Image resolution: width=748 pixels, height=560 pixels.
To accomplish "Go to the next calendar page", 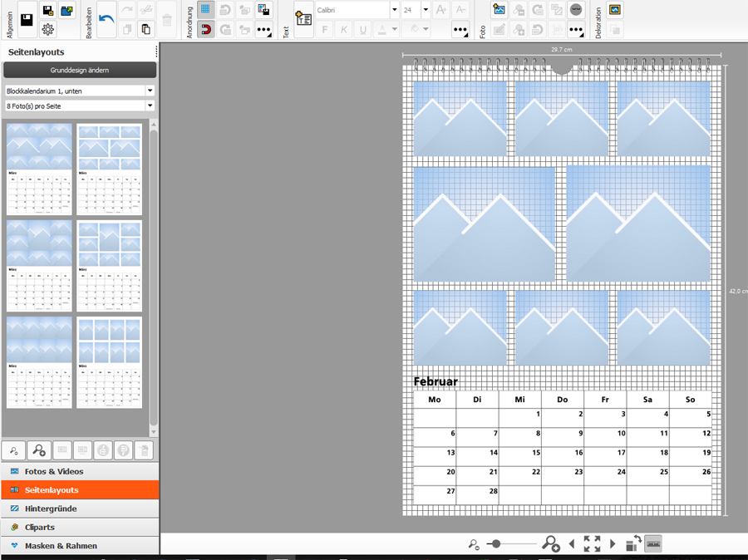I will pos(613,543).
